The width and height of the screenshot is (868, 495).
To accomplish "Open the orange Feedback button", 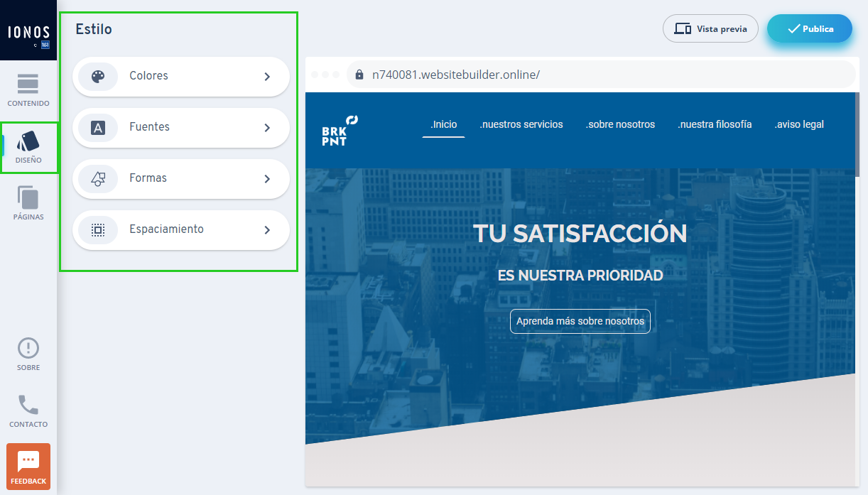I will [x=28, y=467].
